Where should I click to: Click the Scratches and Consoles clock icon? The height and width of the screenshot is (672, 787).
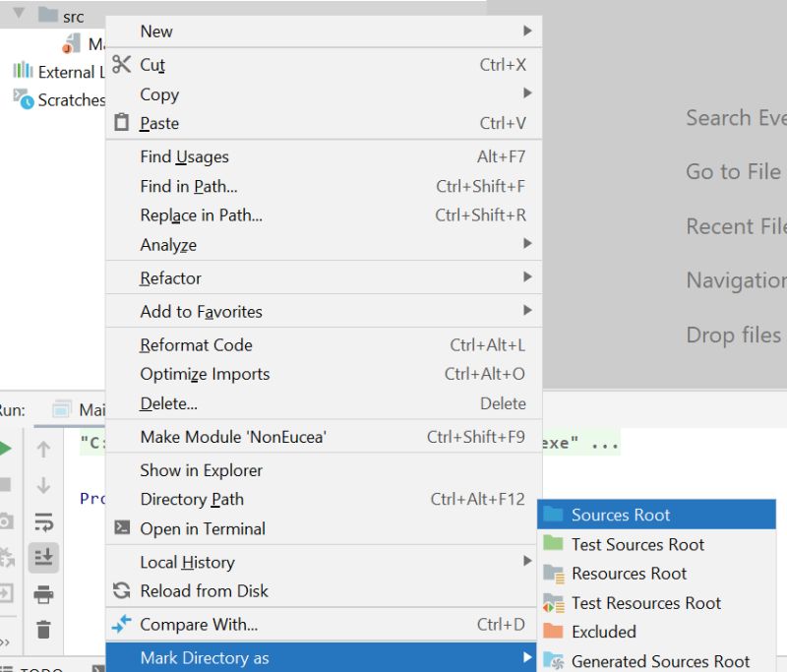[x=26, y=100]
